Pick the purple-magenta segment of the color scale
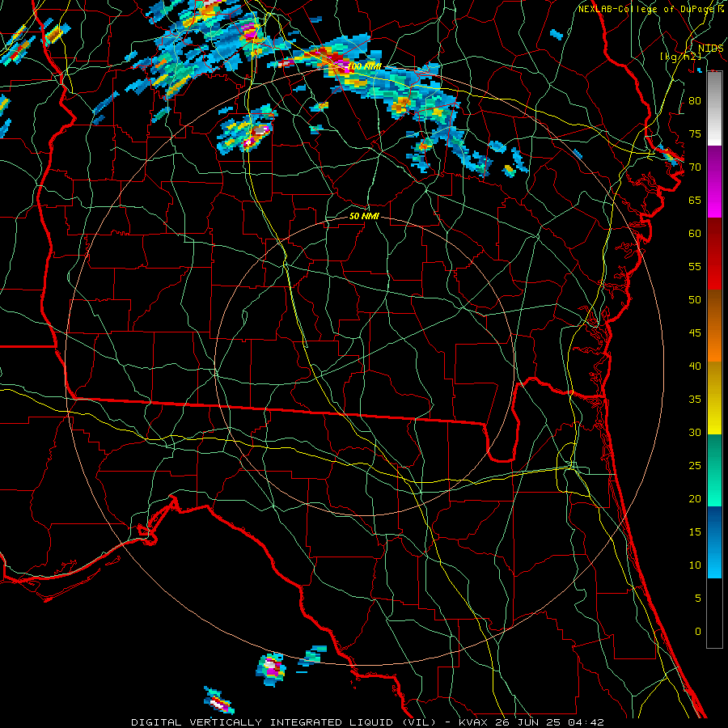The image size is (728, 728). coord(714,181)
